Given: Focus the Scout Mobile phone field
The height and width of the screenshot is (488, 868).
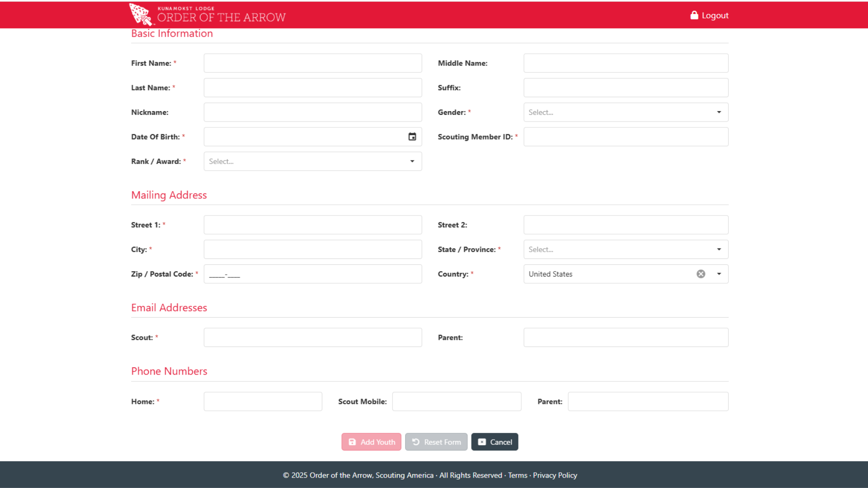Looking at the screenshot, I should tap(456, 402).
